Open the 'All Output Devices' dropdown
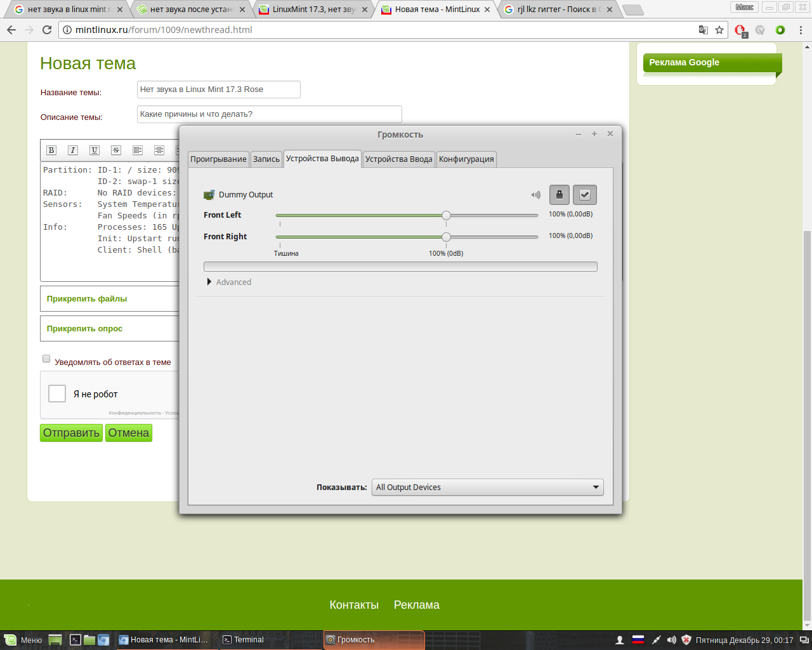This screenshot has height=650, width=812. 487,487
